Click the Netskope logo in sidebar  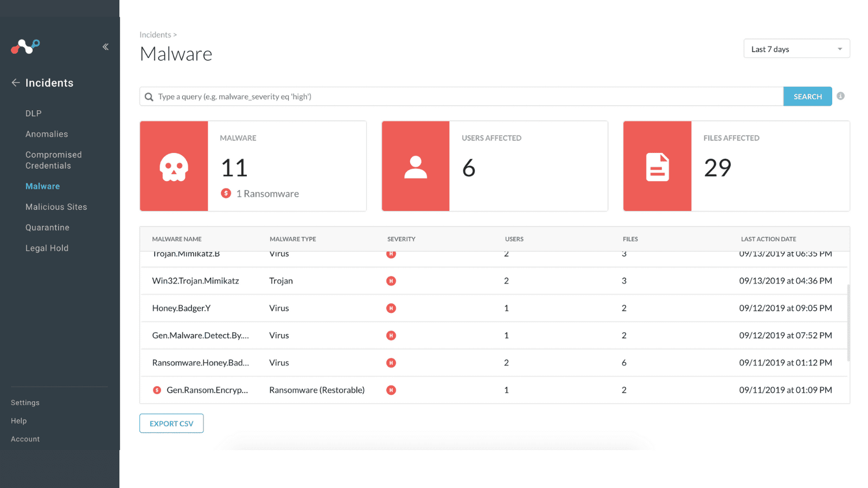(25, 47)
